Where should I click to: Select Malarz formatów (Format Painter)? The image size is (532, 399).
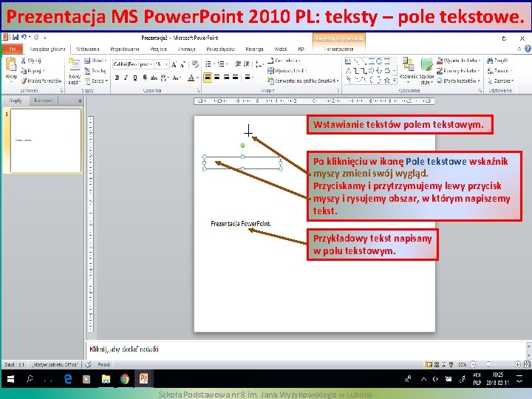[x=41, y=81]
